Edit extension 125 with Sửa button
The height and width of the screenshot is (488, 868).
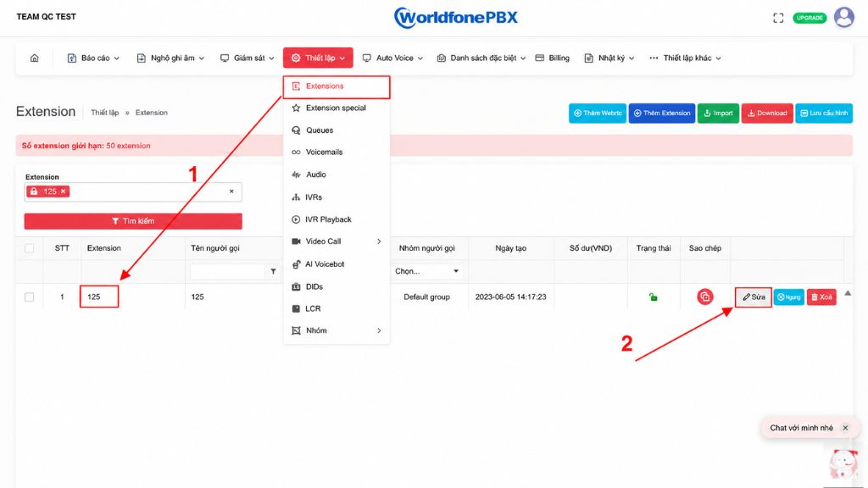754,297
